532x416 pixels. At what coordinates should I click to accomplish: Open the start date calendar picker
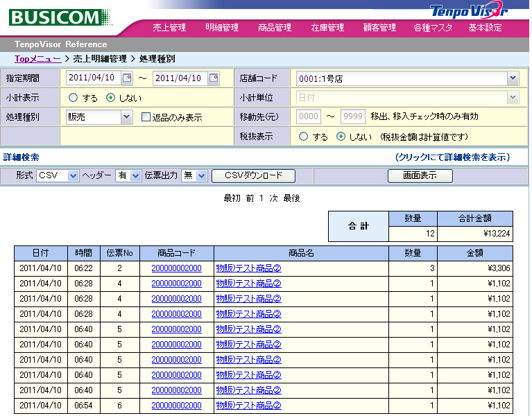(x=127, y=78)
